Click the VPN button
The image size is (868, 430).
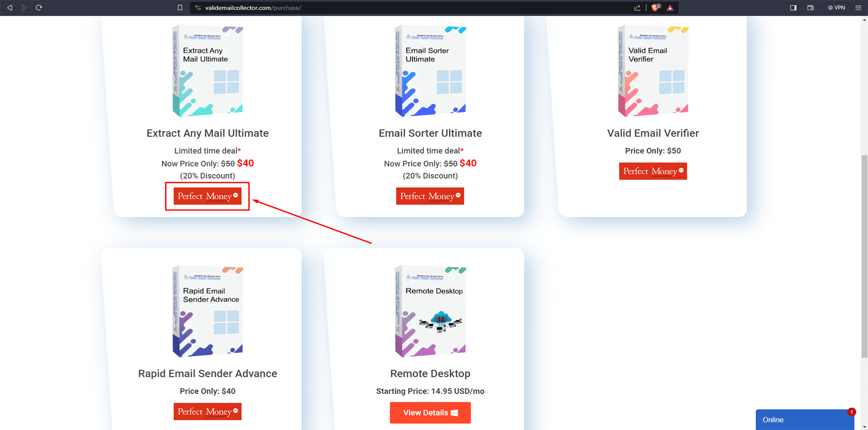click(836, 8)
